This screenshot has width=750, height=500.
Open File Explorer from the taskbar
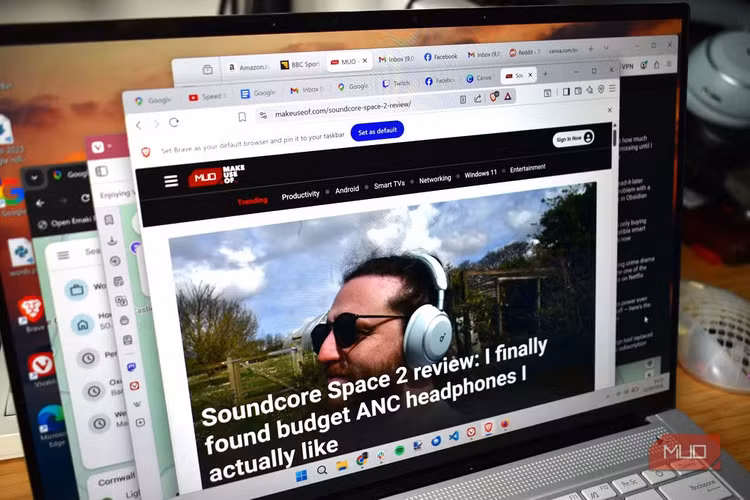click(x=342, y=465)
